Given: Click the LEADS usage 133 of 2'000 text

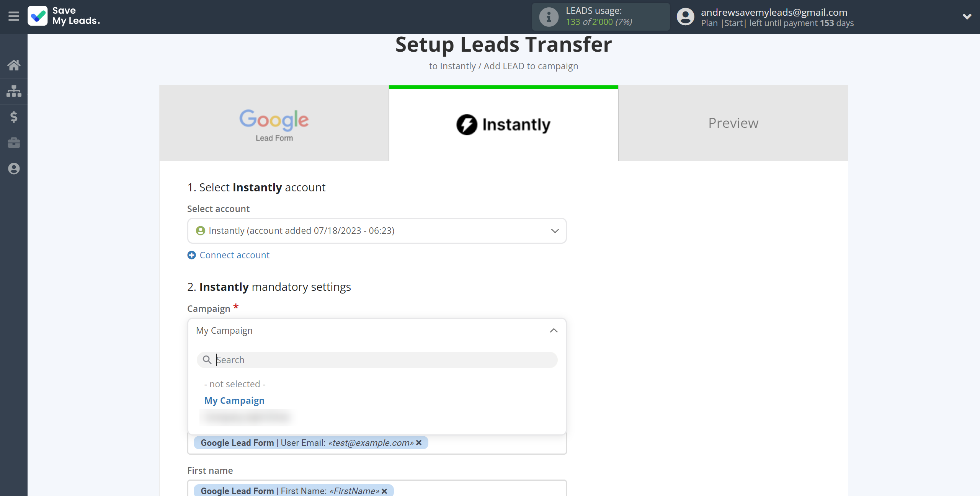Looking at the screenshot, I should (x=599, y=22).
